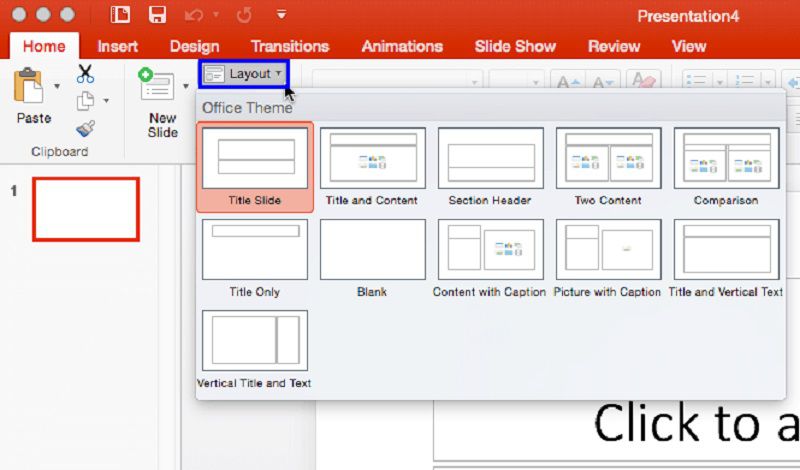
Task: Pick the Two Content layout
Action: [608, 167]
